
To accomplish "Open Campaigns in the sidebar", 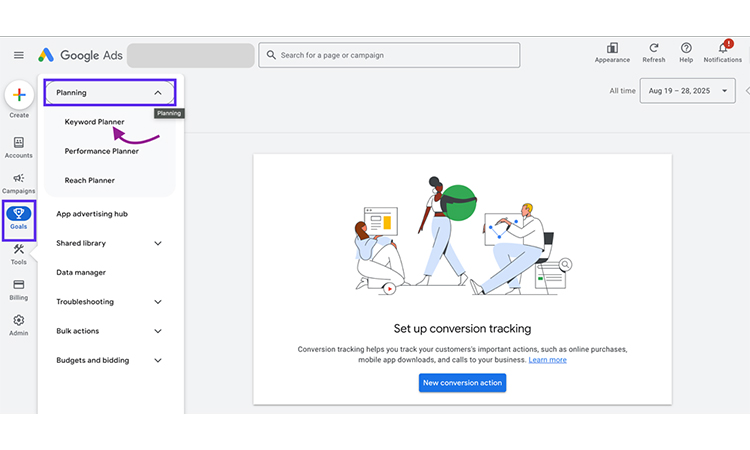I will coord(19,183).
